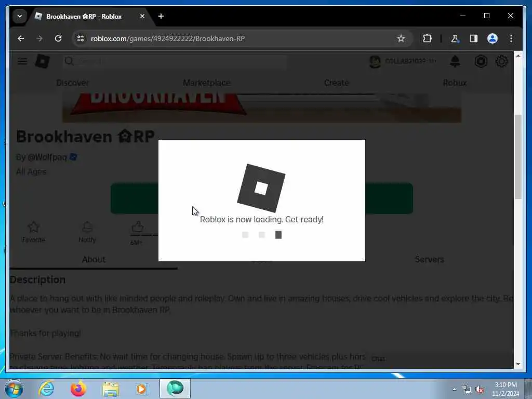Viewport: 532px width, 399px height.
Task: Open Roblox settings gear
Action: [x=501, y=61]
